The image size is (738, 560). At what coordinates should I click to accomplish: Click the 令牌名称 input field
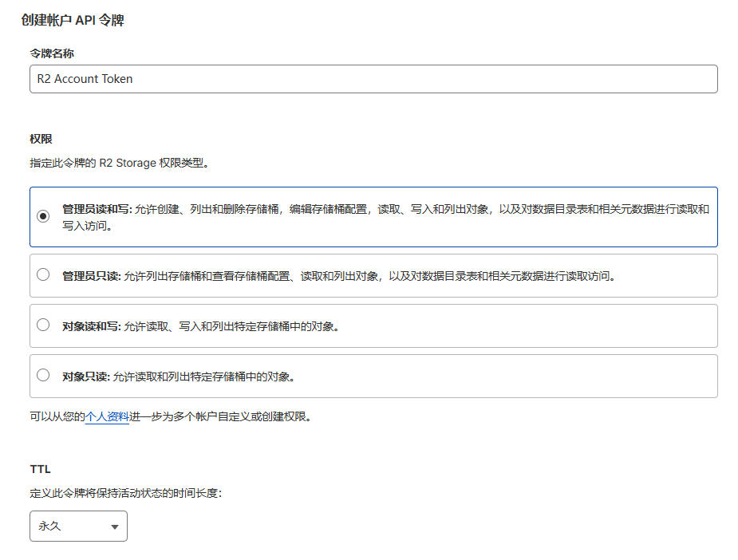[x=373, y=79]
